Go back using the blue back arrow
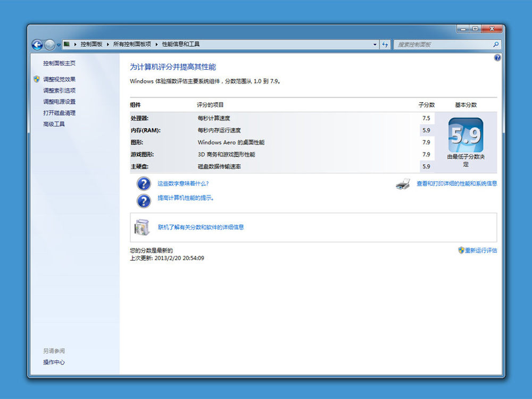This screenshot has height=399, width=532. pos(37,45)
